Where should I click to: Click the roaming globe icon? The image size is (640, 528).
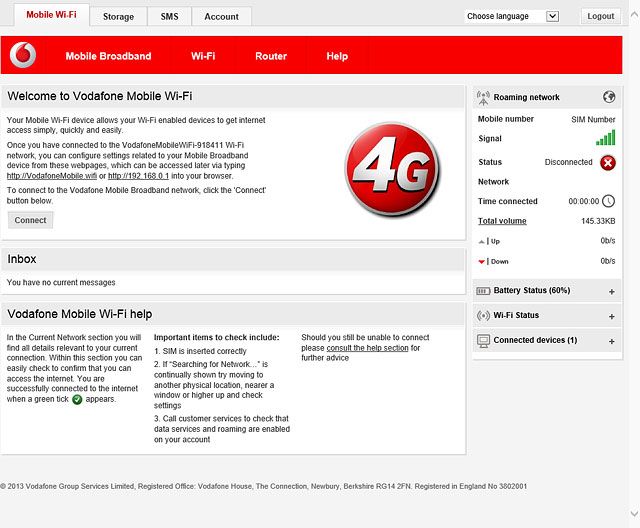point(609,97)
